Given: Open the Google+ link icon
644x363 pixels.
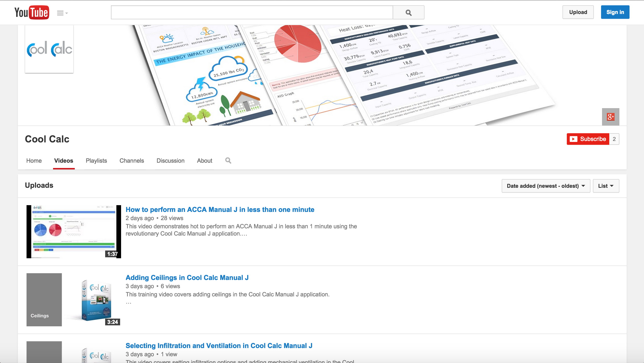Looking at the screenshot, I should pyautogui.click(x=610, y=117).
